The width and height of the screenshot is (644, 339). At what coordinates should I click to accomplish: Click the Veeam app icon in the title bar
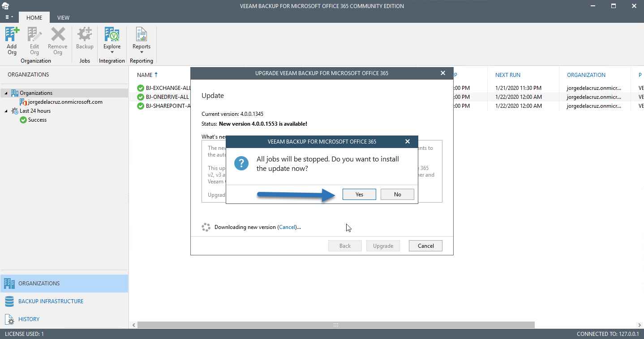(x=5, y=6)
